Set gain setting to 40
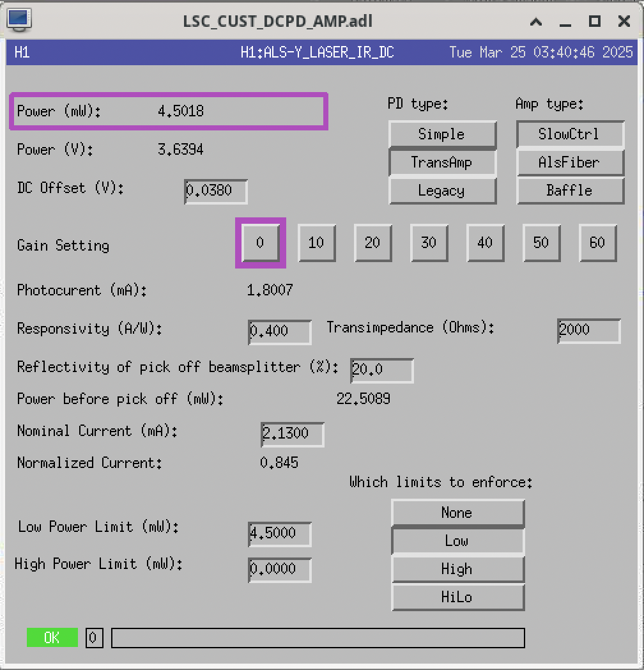The height and width of the screenshot is (670, 644). pyautogui.click(x=486, y=243)
